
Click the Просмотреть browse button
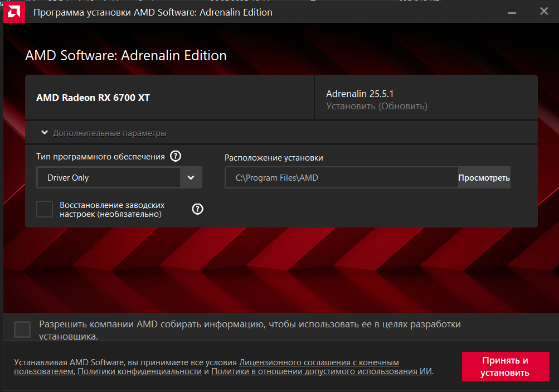484,177
